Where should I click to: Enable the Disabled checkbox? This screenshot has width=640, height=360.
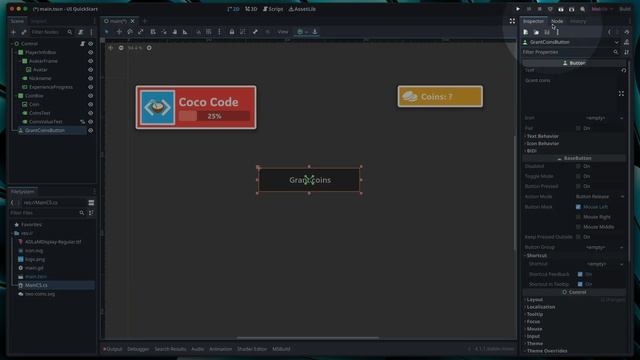[578, 166]
